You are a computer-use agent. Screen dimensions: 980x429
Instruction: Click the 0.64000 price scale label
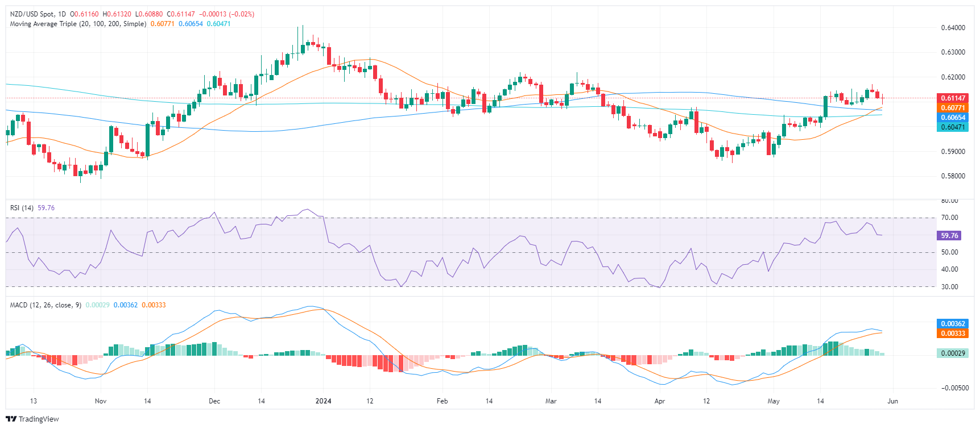click(x=953, y=28)
